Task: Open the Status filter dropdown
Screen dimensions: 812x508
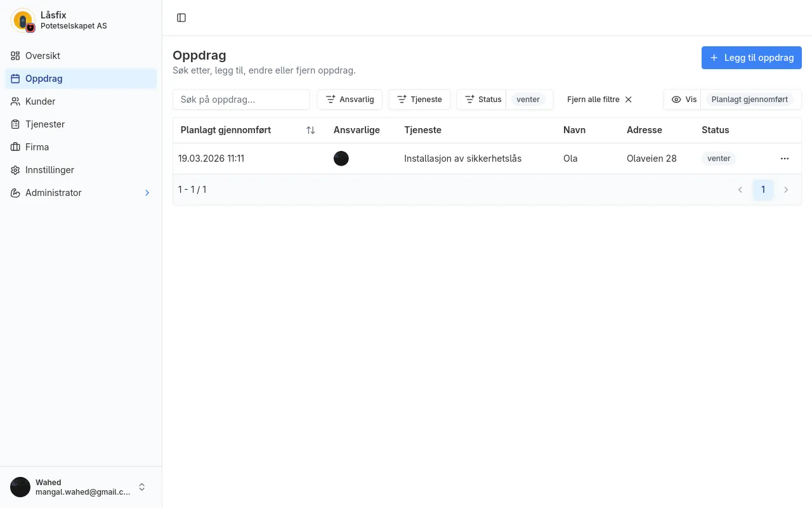Action: click(483, 100)
